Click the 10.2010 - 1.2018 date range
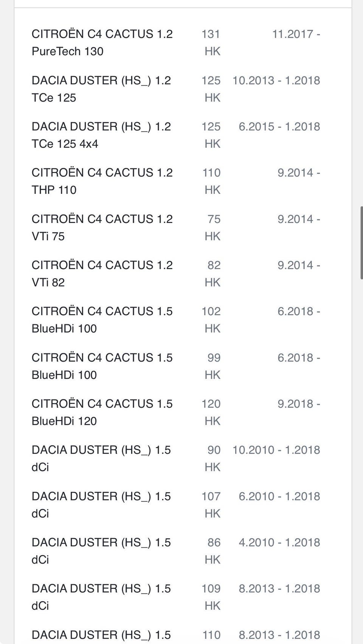This screenshot has height=644, width=363. [276, 450]
